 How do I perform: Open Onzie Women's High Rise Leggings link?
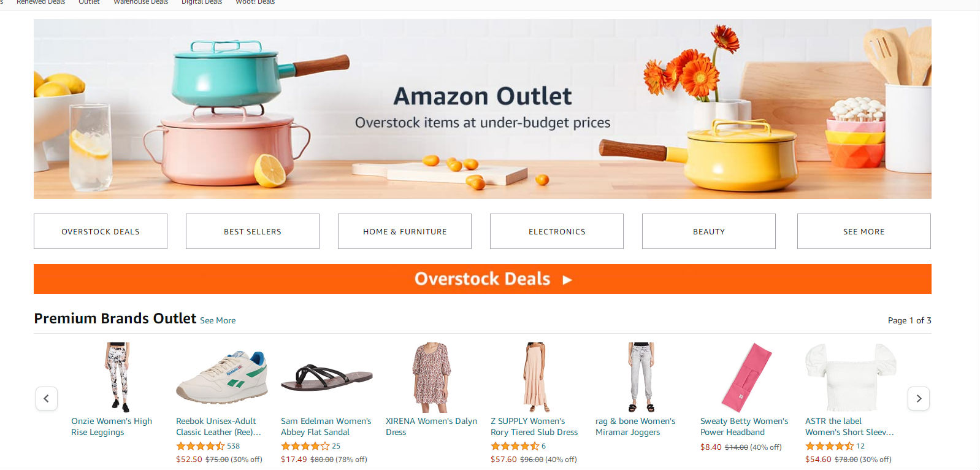[112, 426]
